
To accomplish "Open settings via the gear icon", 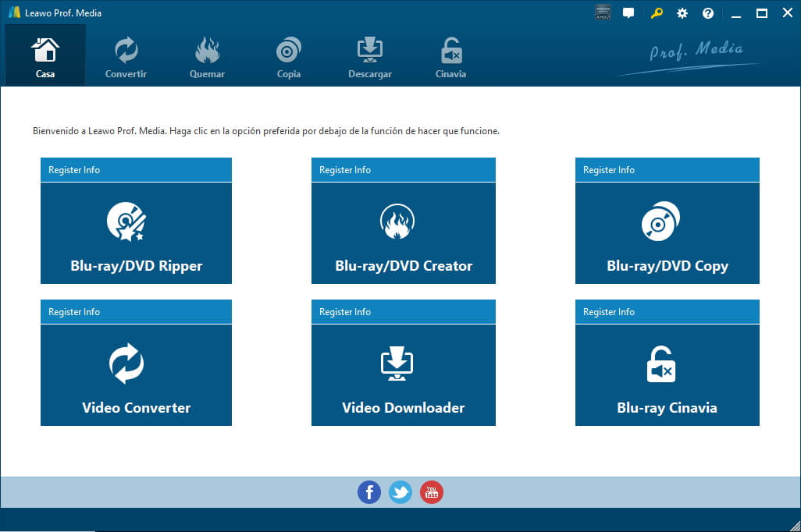I will point(682,13).
